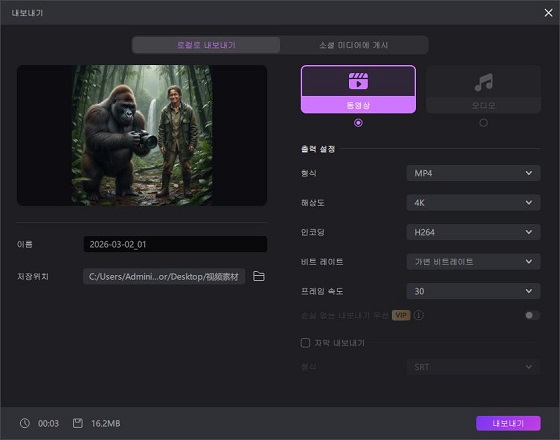The image size is (560, 440).
Task: Close the export dialog with X
Action: coord(548,13)
